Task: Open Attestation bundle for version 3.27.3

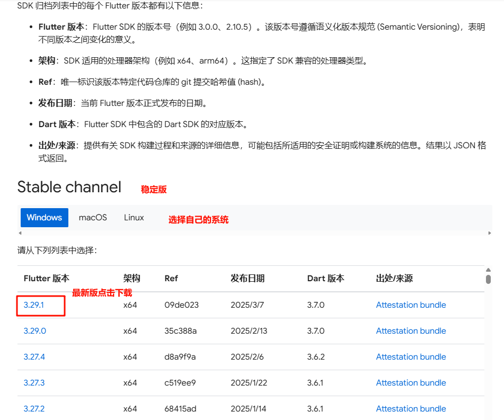Action: coord(411,382)
